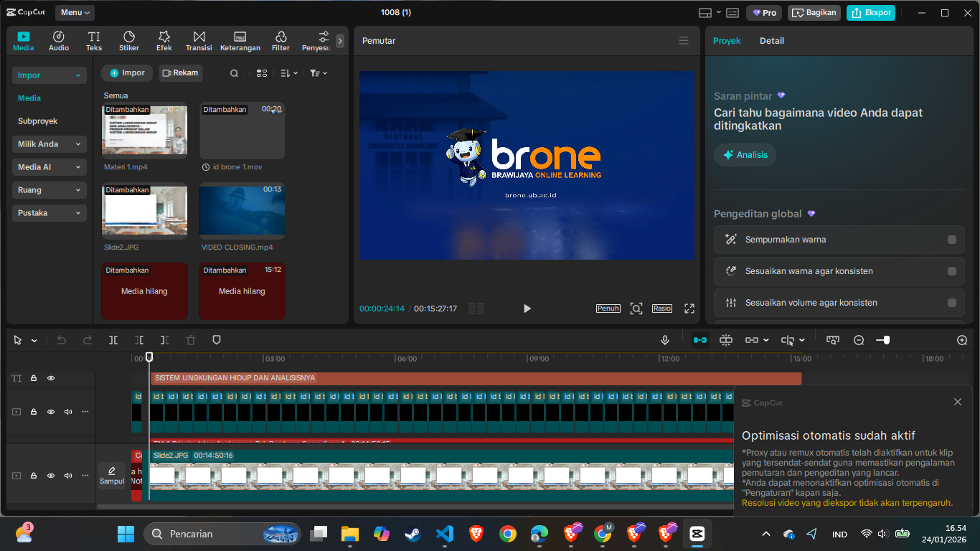Viewport: 980px width, 551px height.
Task: Lock the text track
Action: 34,378
